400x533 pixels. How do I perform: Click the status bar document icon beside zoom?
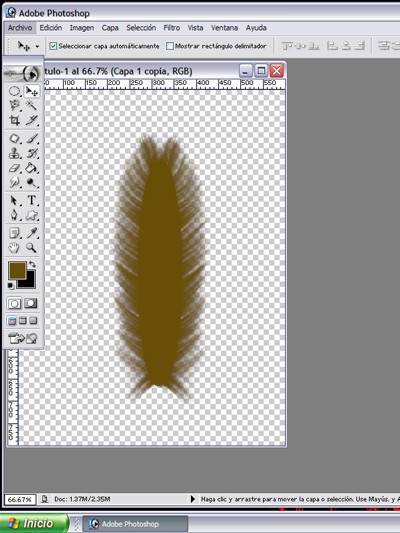click(x=45, y=499)
